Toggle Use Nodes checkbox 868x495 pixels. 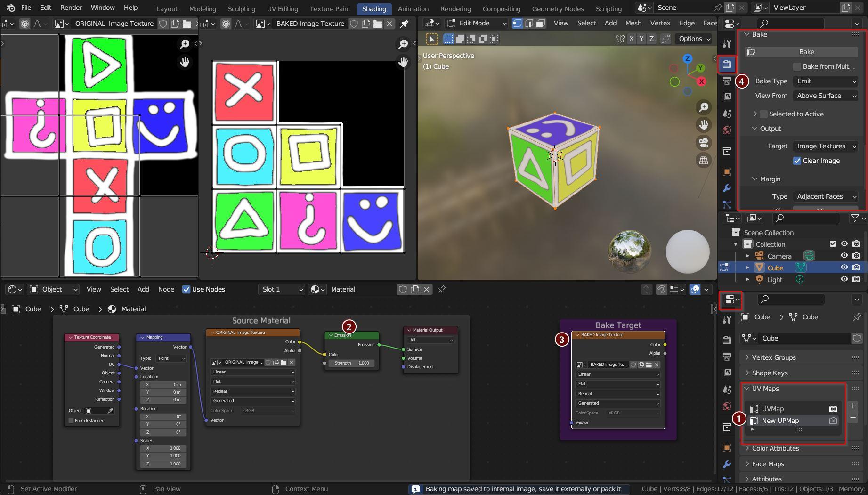tap(187, 289)
